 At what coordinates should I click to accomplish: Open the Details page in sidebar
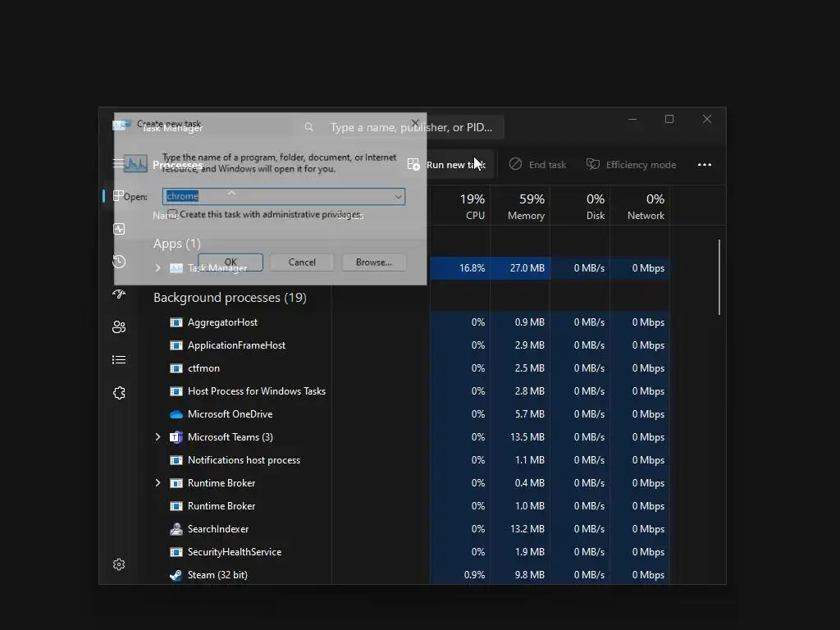click(x=119, y=359)
